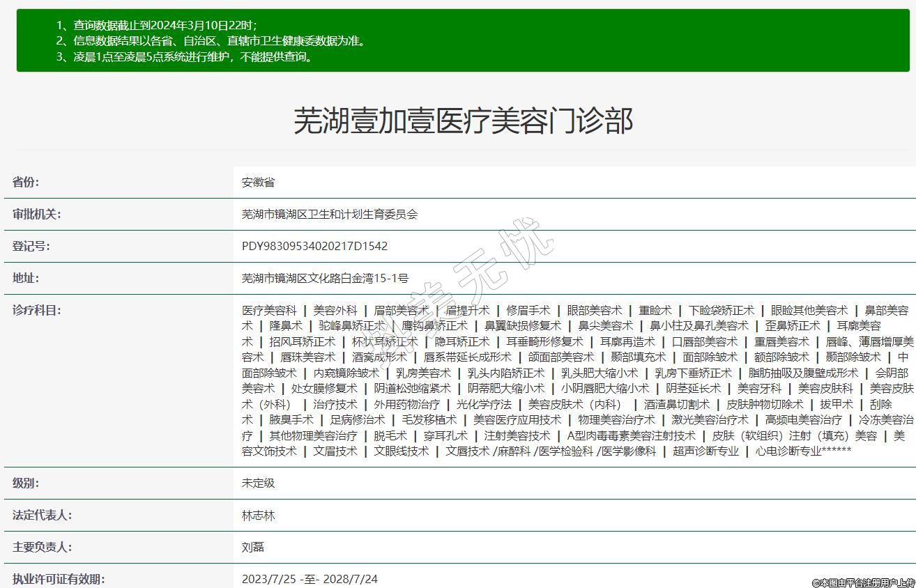Click the province value 安徽省
This screenshot has width=916, height=588.
pos(259,183)
